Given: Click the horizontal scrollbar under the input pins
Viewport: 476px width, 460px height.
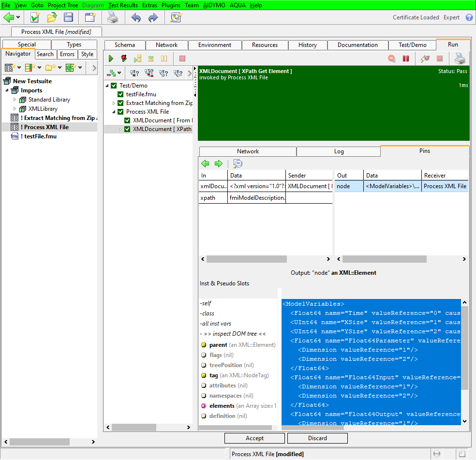Looking at the screenshot, I should (x=247, y=259).
